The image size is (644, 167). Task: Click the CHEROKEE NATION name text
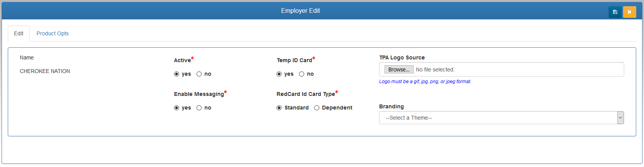click(x=45, y=71)
